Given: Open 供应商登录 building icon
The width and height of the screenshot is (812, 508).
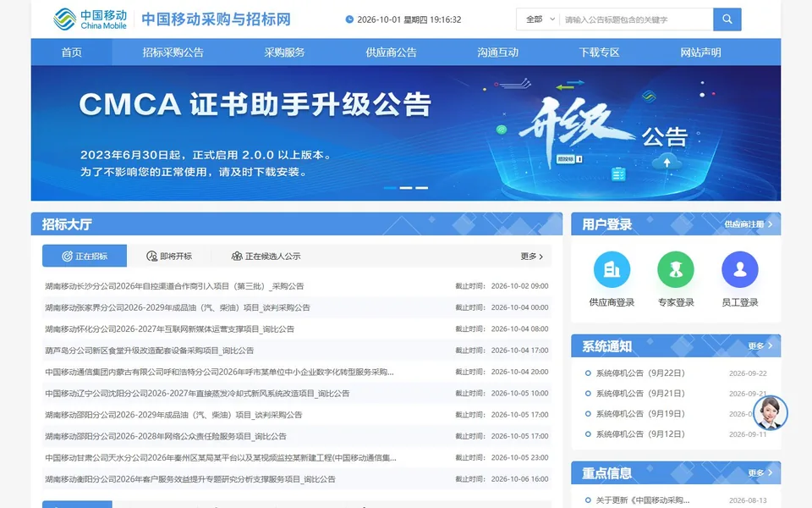Looking at the screenshot, I should tap(612, 269).
